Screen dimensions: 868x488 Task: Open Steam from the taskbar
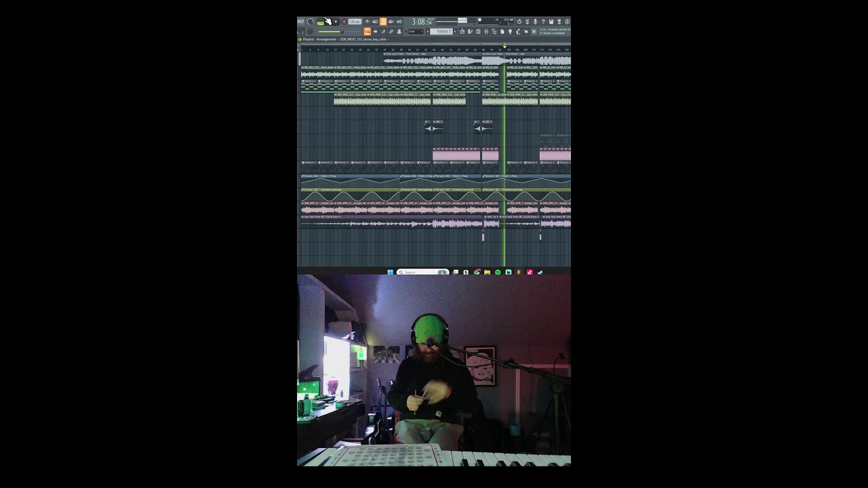pos(540,272)
